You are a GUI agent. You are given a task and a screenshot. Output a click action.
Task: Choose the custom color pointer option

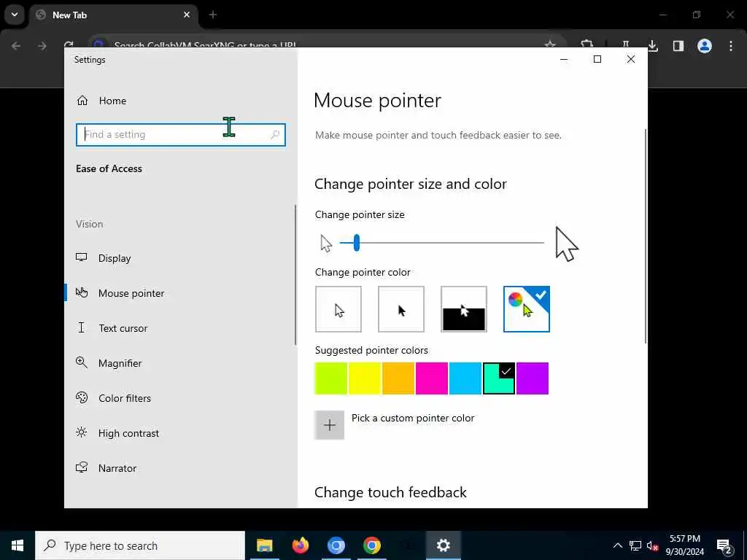pos(527,309)
